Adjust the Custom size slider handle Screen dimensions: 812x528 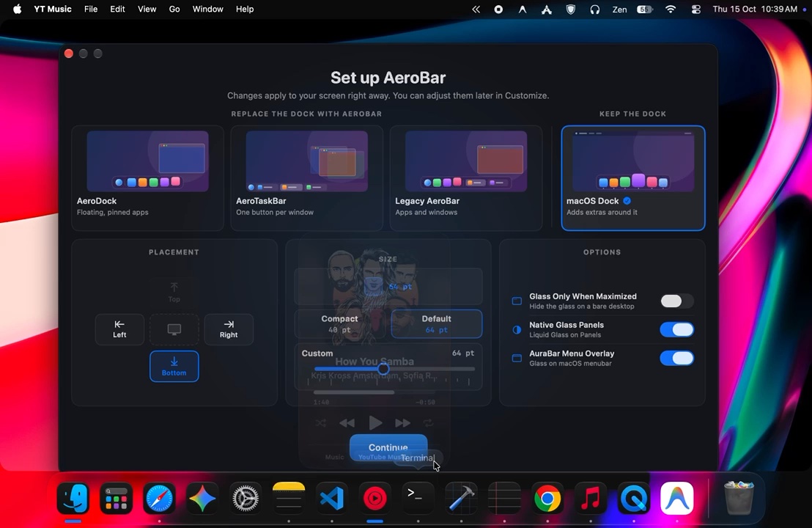pos(383,369)
